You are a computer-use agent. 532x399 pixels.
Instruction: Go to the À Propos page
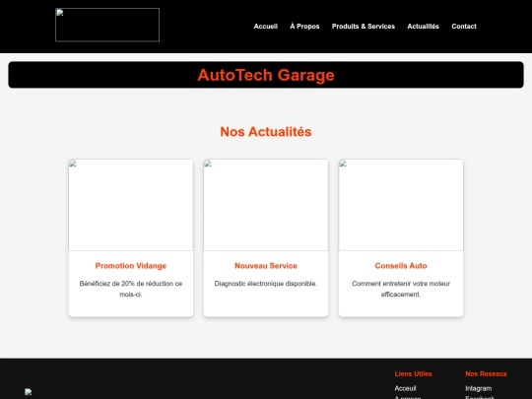[304, 27]
